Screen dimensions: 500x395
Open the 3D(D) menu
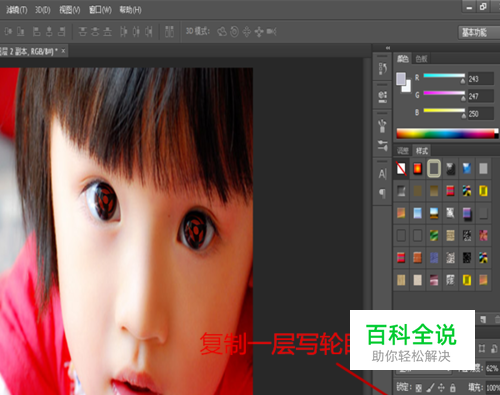(x=43, y=10)
